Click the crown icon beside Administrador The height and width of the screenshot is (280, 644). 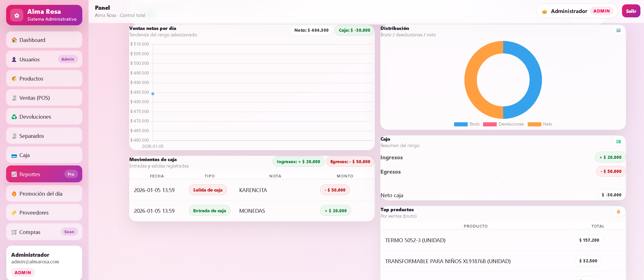point(544,12)
